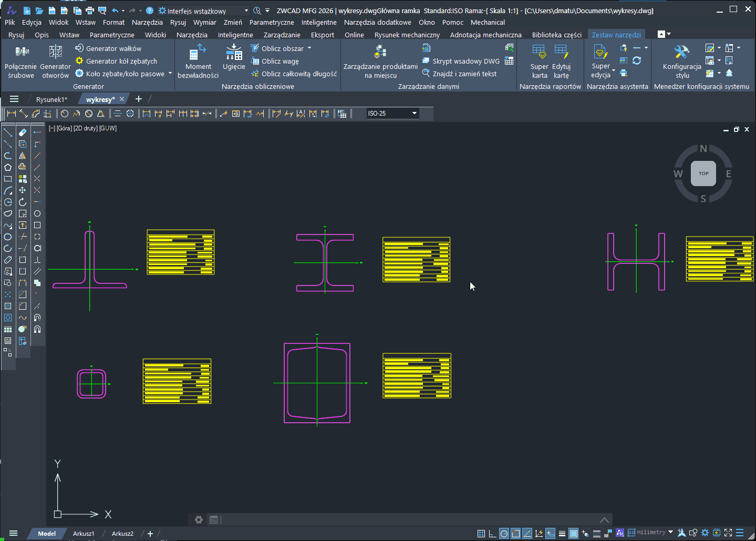The height and width of the screenshot is (541, 756).
Task: Click Znajdź i zamień tekst
Action: (x=464, y=74)
